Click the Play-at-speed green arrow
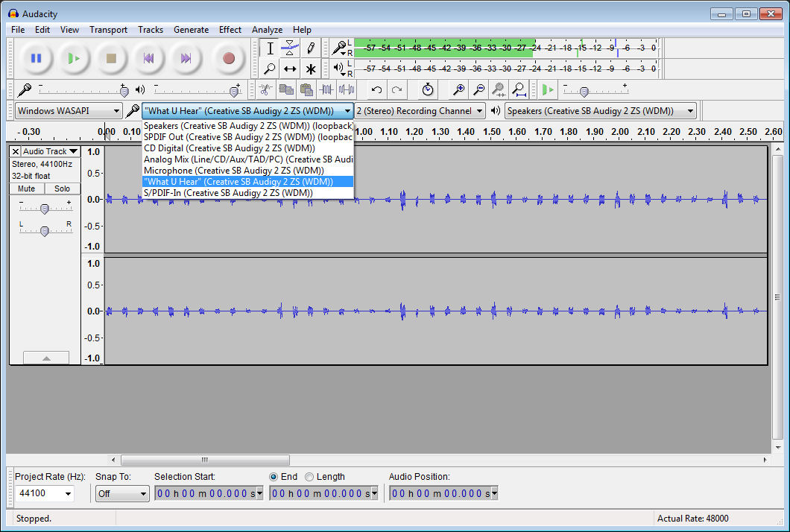 (548, 89)
